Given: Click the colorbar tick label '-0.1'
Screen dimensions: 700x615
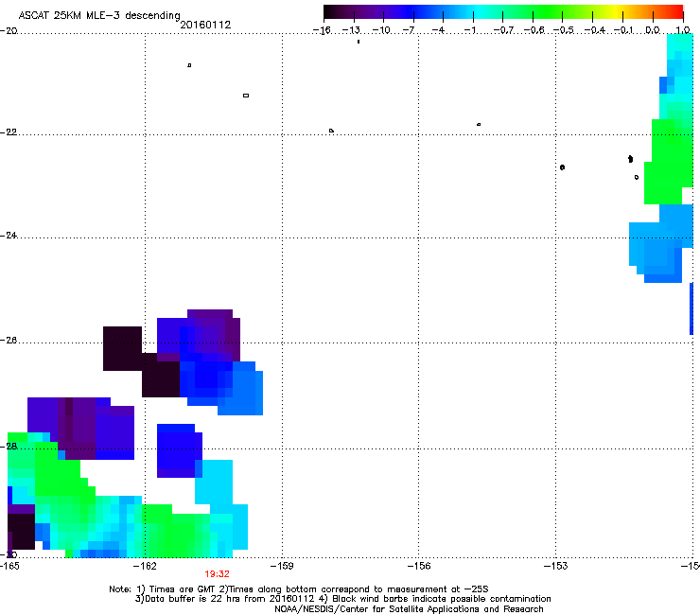Looking at the screenshot, I should [x=623, y=30].
